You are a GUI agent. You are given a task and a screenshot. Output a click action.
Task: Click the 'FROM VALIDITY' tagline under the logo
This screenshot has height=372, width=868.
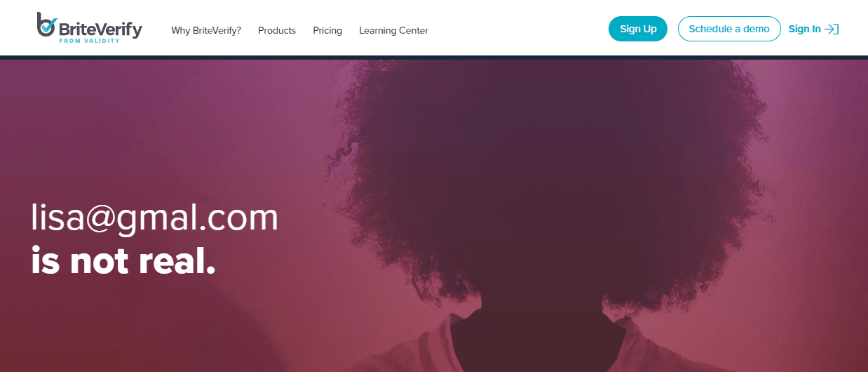(89, 41)
